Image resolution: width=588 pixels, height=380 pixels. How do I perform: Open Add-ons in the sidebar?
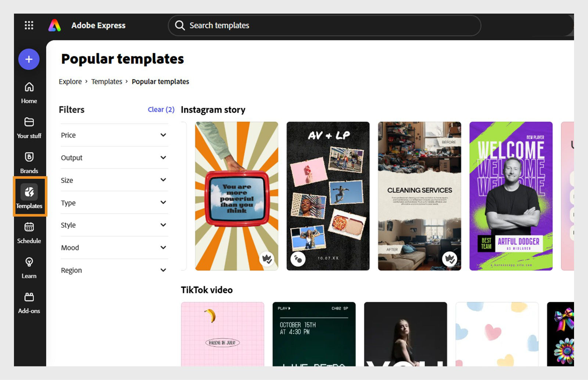[x=29, y=303]
